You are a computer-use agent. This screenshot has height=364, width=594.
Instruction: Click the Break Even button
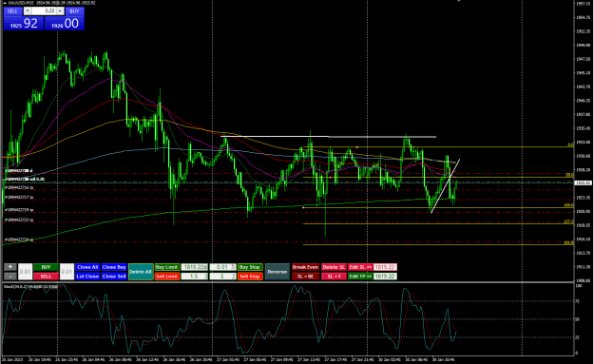point(305,267)
